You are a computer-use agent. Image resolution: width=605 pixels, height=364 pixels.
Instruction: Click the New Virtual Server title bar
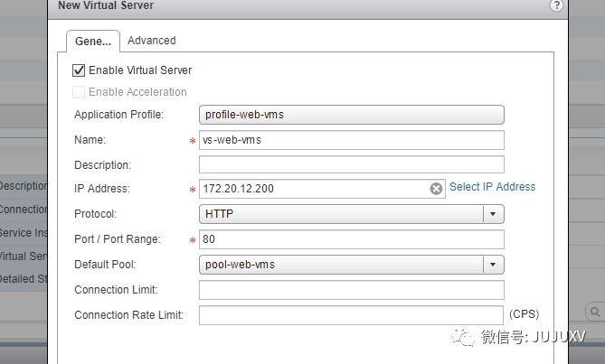coord(307,7)
